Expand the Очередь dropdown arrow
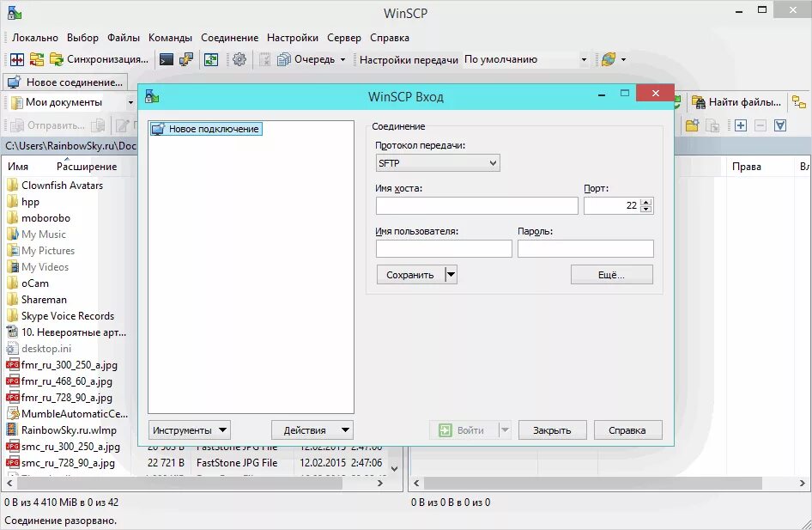The height and width of the screenshot is (530, 812). (342, 59)
